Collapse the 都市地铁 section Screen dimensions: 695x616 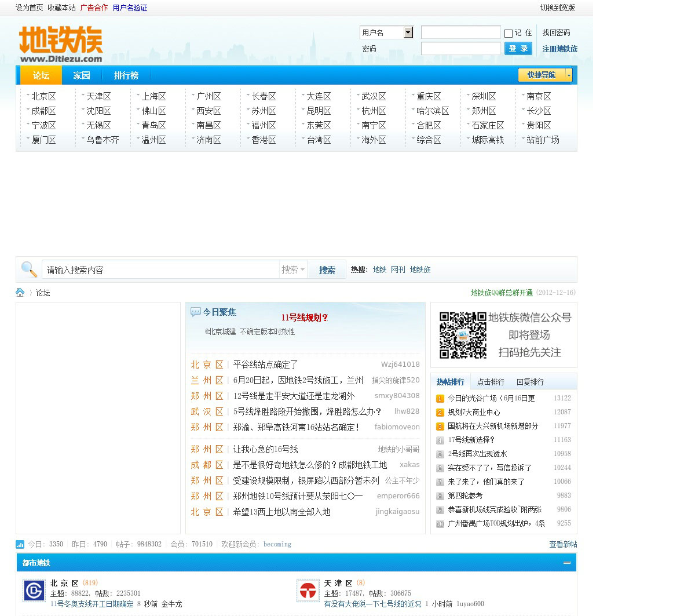point(567,563)
